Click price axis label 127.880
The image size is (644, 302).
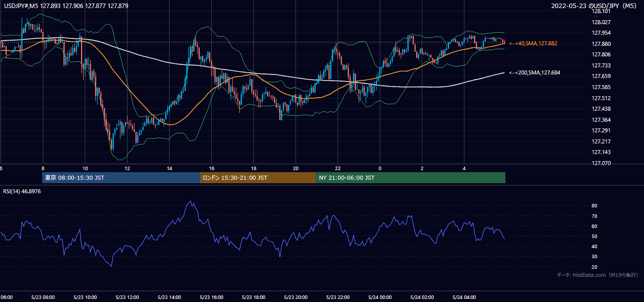[x=601, y=44]
